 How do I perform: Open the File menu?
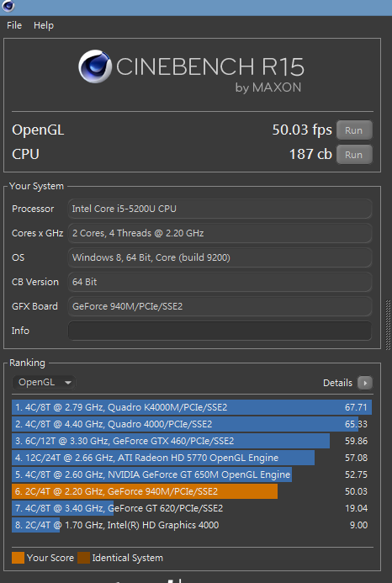[14, 25]
